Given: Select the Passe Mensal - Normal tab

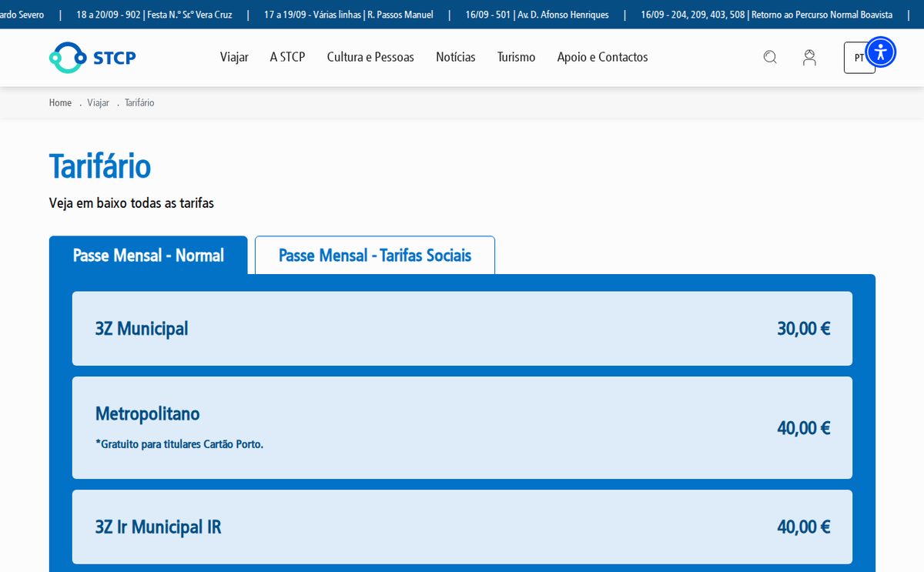Looking at the screenshot, I should (x=148, y=255).
